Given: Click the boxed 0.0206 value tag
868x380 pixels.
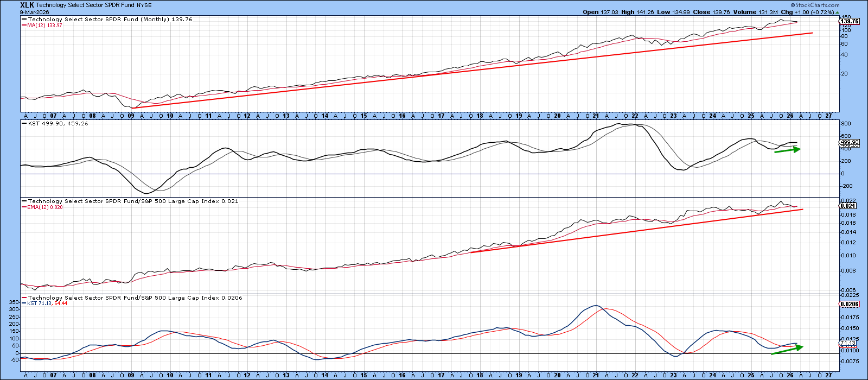Looking at the screenshot, I should click(850, 305).
